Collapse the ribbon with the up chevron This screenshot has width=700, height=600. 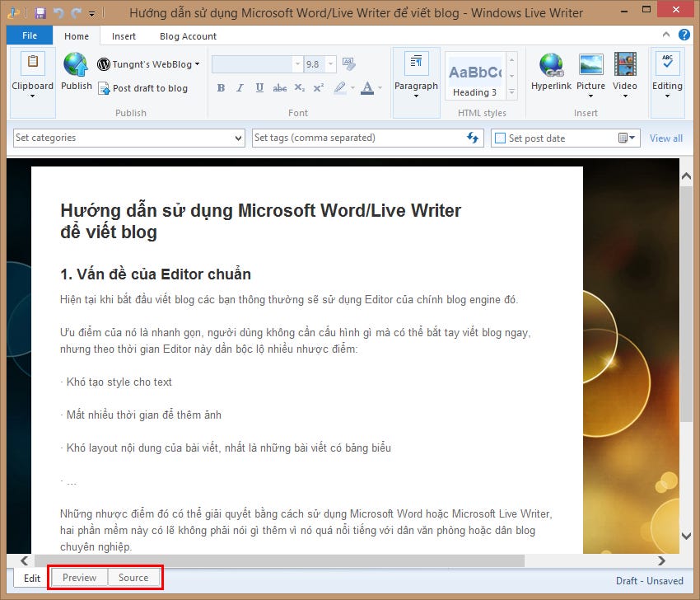click(666, 35)
